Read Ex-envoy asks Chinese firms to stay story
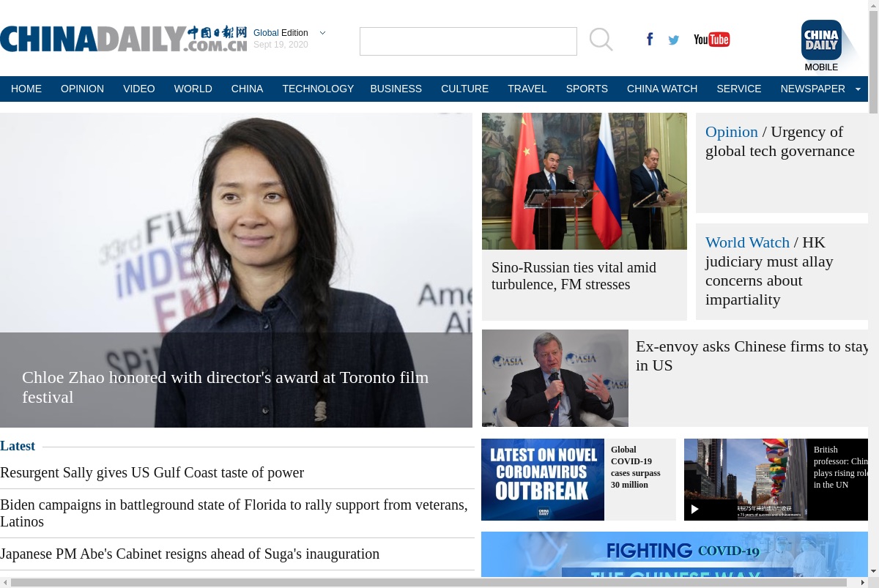Screen dimensions: 879x588 [752, 356]
